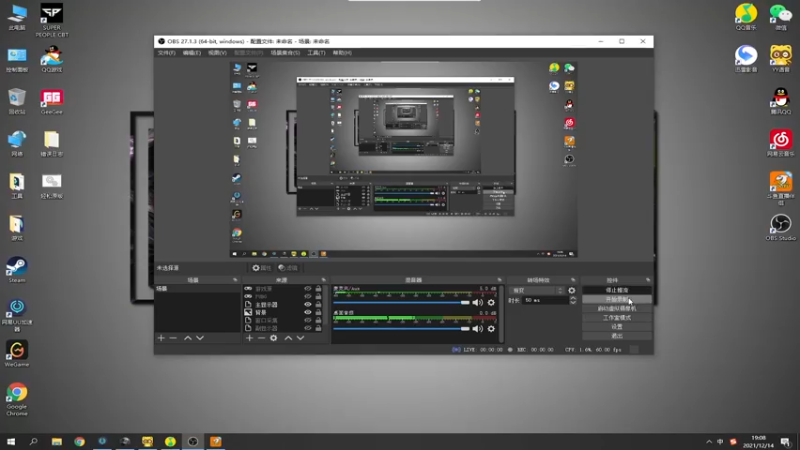The width and height of the screenshot is (800, 450).
Task: Click the 属性 properties gear button
Action: pyautogui.click(x=261, y=268)
